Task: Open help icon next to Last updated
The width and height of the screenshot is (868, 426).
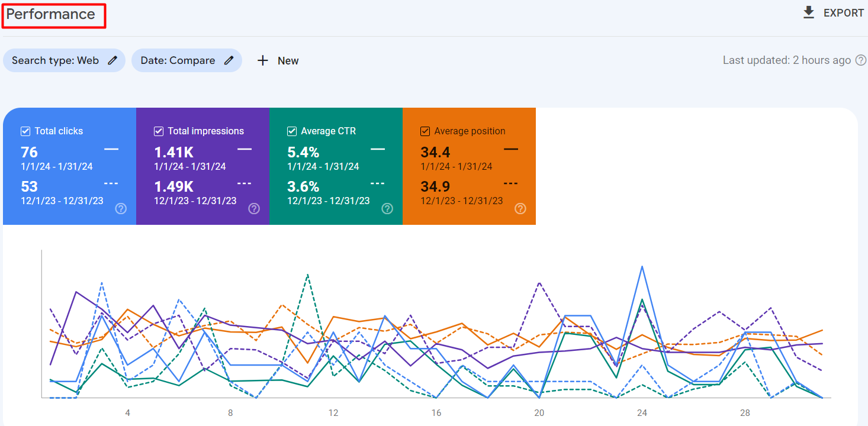Action: 861,60
